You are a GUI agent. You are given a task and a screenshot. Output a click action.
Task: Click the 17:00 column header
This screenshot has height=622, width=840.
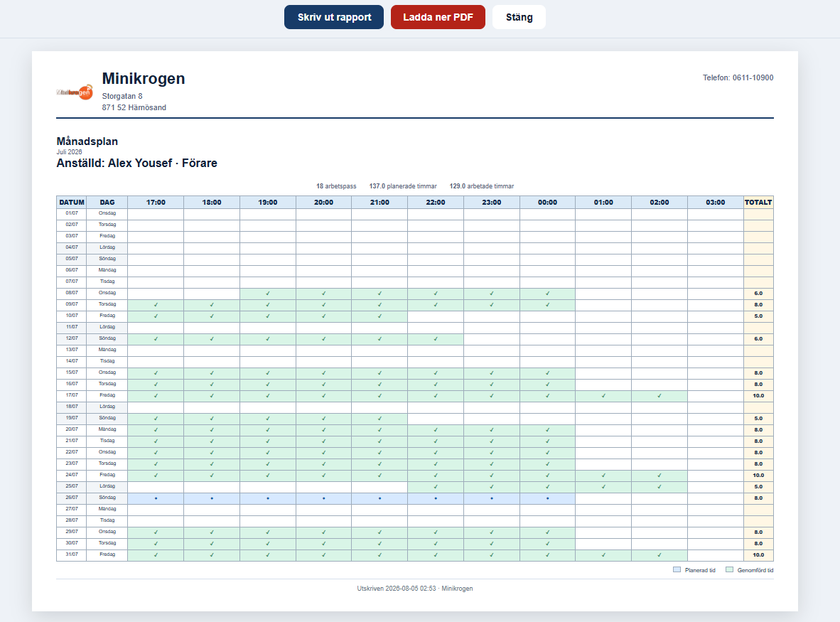[x=156, y=202]
